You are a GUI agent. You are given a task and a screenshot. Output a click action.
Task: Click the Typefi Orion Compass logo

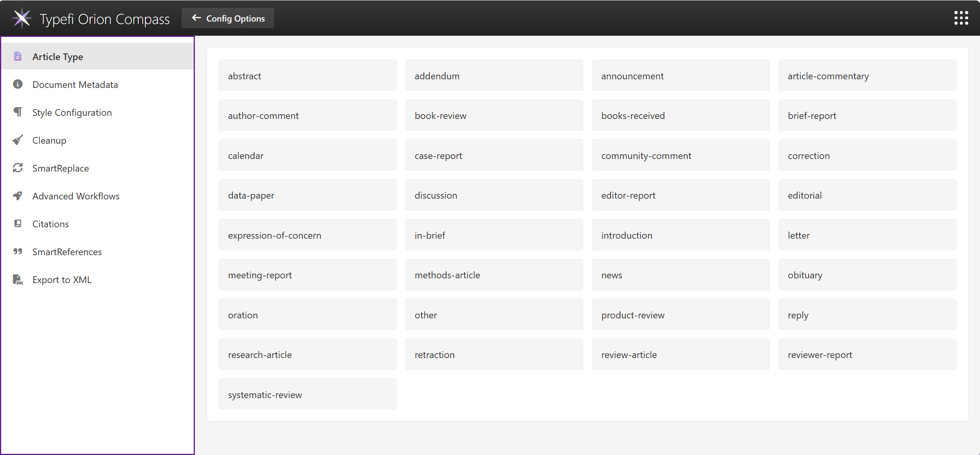click(x=22, y=18)
